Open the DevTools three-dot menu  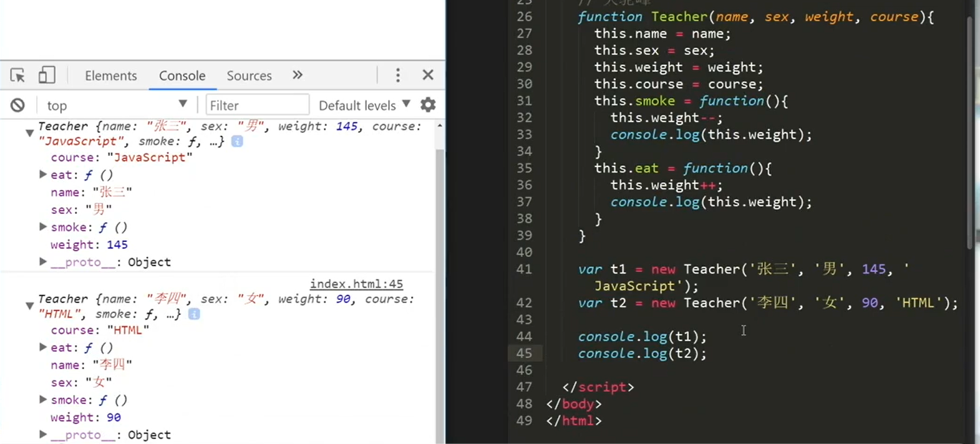point(397,75)
